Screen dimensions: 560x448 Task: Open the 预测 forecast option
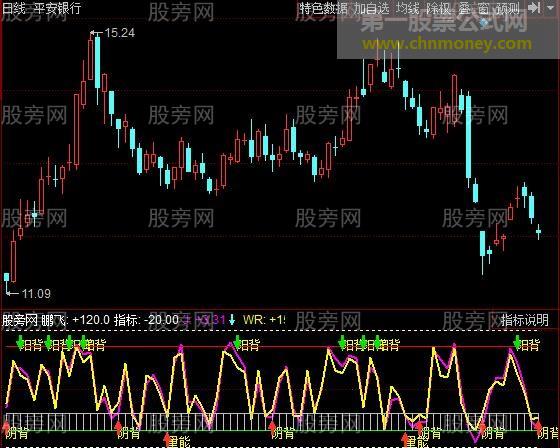pyautogui.click(x=508, y=8)
